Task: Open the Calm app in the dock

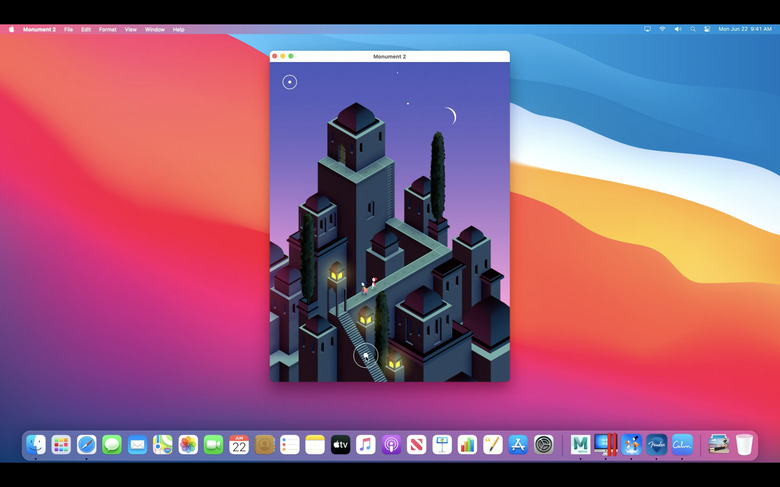Action: pos(682,445)
